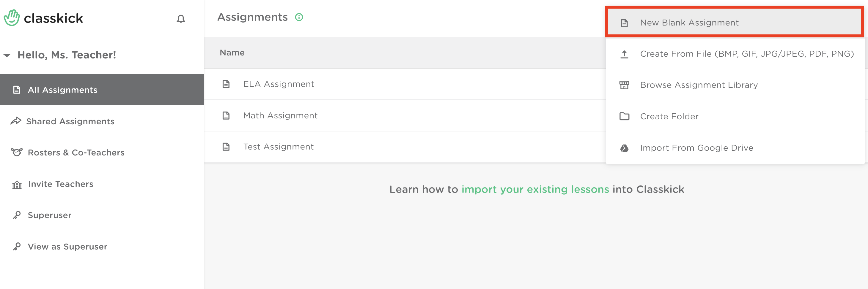Image resolution: width=868 pixels, height=289 pixels.
Task: Click the upload arrow icon for Create From File
Action: (x=624, y=54)
